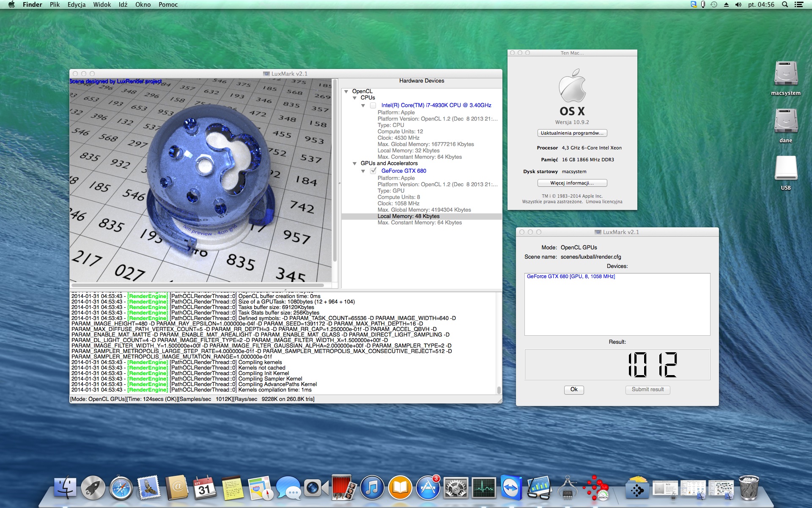The height and width of the screenshot is (508, 812).
Task: Click the Więcej informacji button
Action: click(x=572, y=183)
